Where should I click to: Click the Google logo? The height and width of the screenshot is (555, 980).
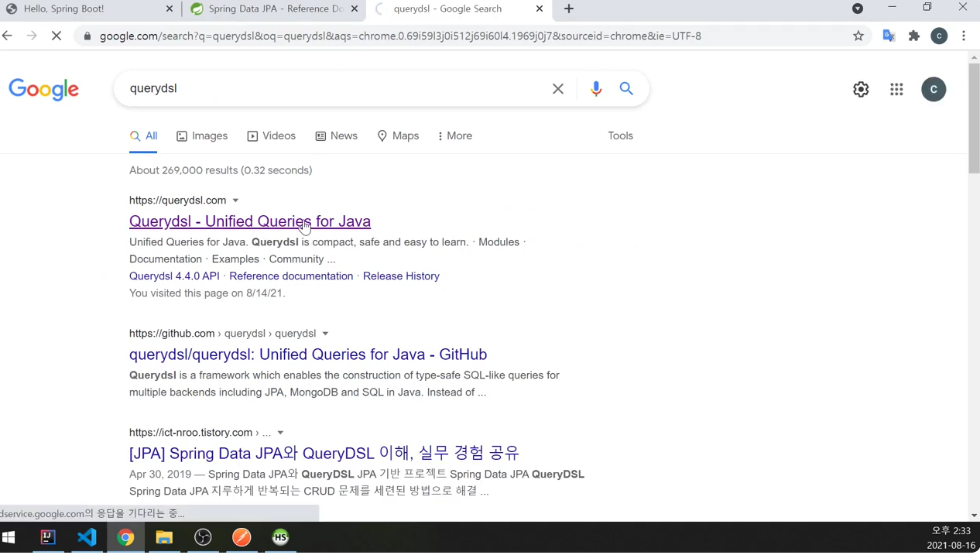[x=44, y=89]
